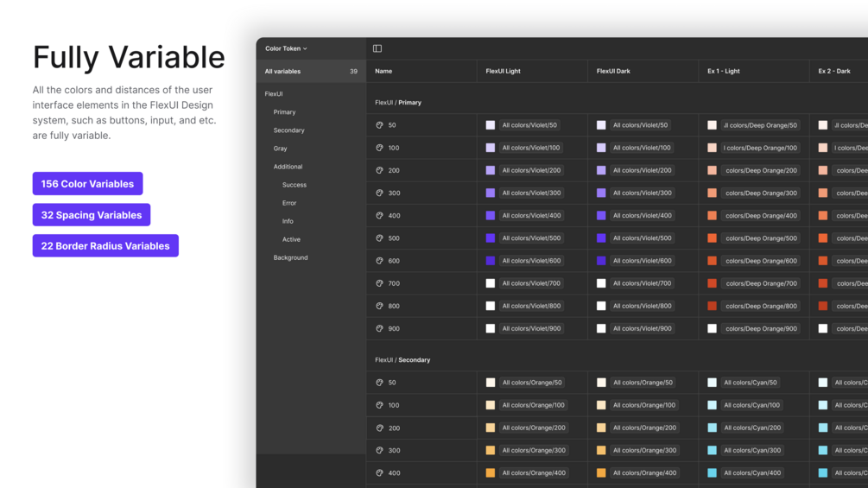Image resolution: width=868 pixels, height=488 pixels.
Task: Open the Additional group in sidebar
Action: 288,167
